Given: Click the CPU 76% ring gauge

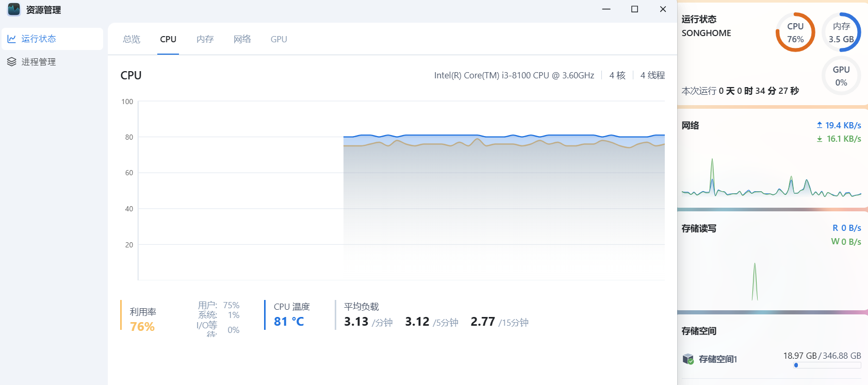Looking at the screenshot, I should pyautogui.click(x=795, y=32).
